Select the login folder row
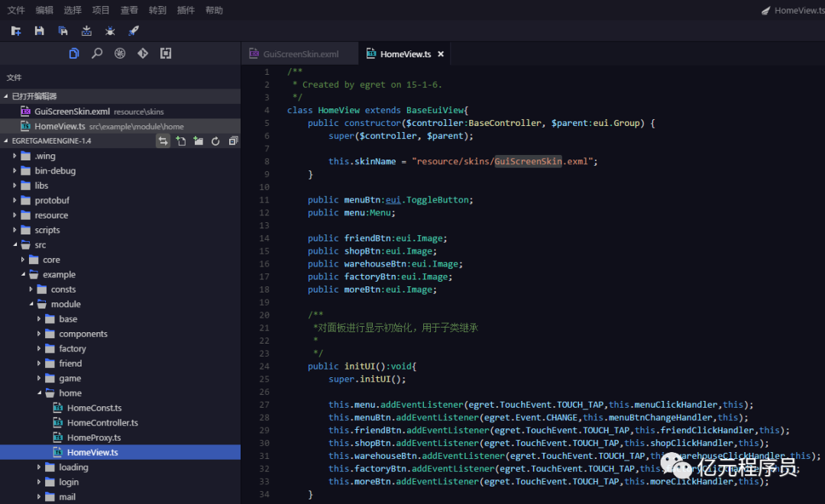 tap(120, 482)
